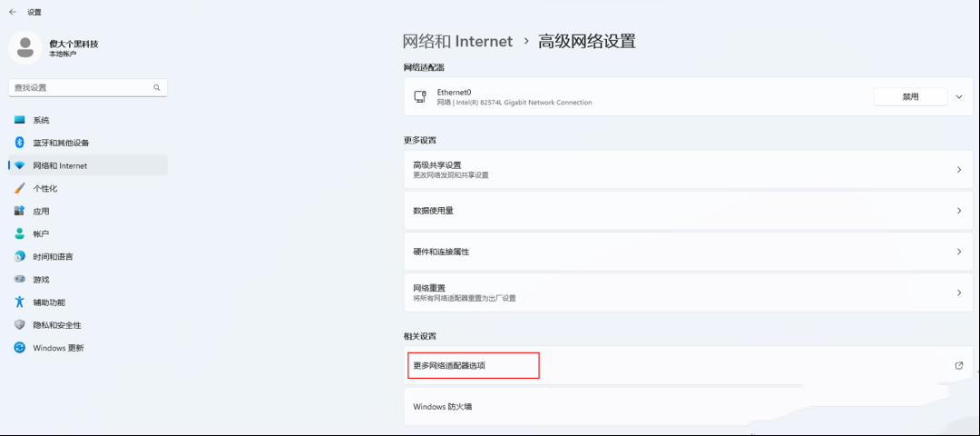Open 更多网络适配器选项

tap(688, 365)
